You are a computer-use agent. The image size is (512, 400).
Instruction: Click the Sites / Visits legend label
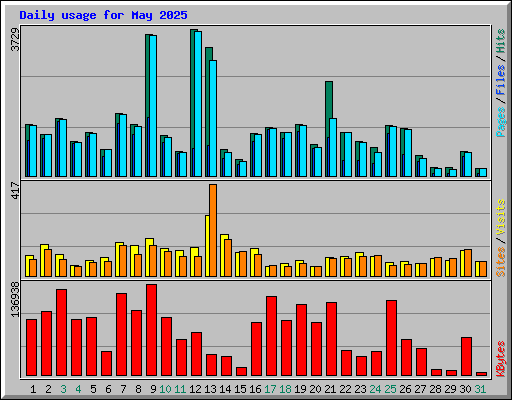pos(501,238)
